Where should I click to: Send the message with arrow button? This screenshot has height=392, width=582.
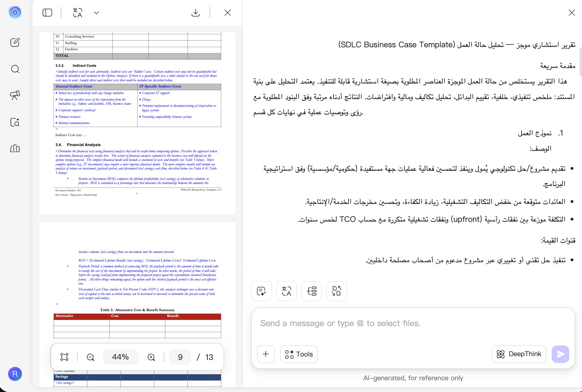(x=560, y=354)
